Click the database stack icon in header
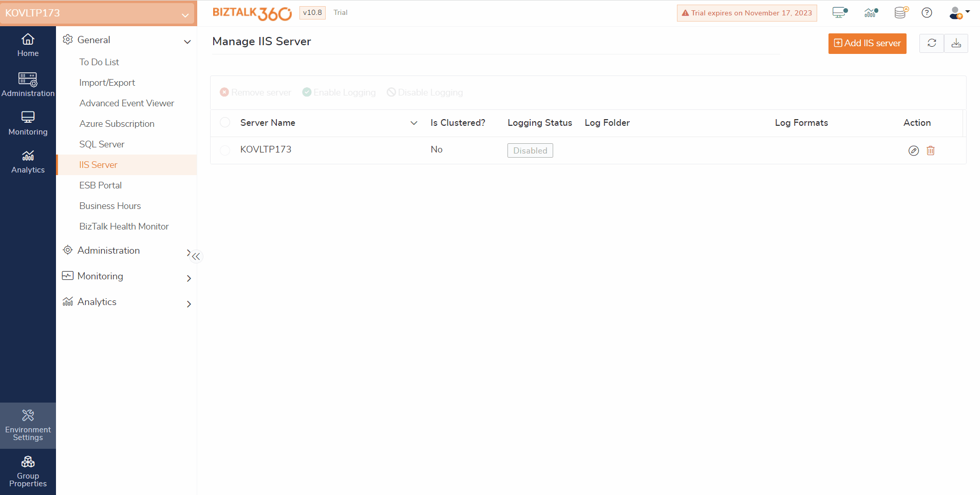Viewport: 980px width, 495px height. (x=901, y=13)
